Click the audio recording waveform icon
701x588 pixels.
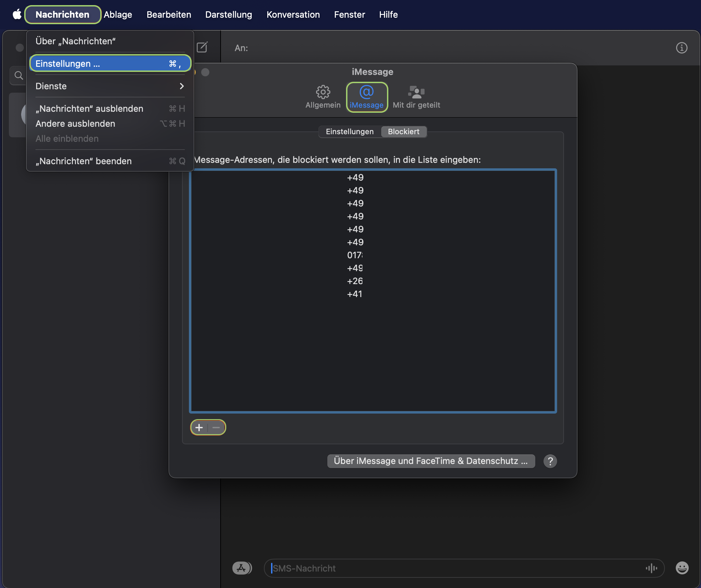point(651,568)
